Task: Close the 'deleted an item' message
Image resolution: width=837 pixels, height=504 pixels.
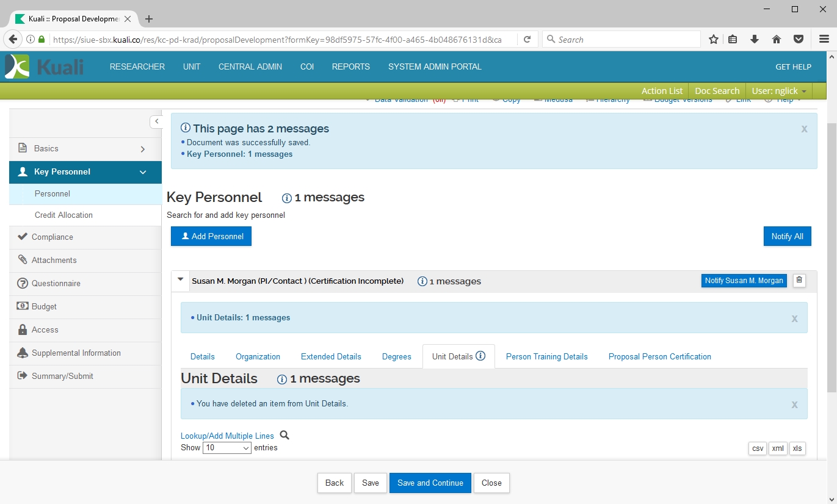Action: pos(794,405)
